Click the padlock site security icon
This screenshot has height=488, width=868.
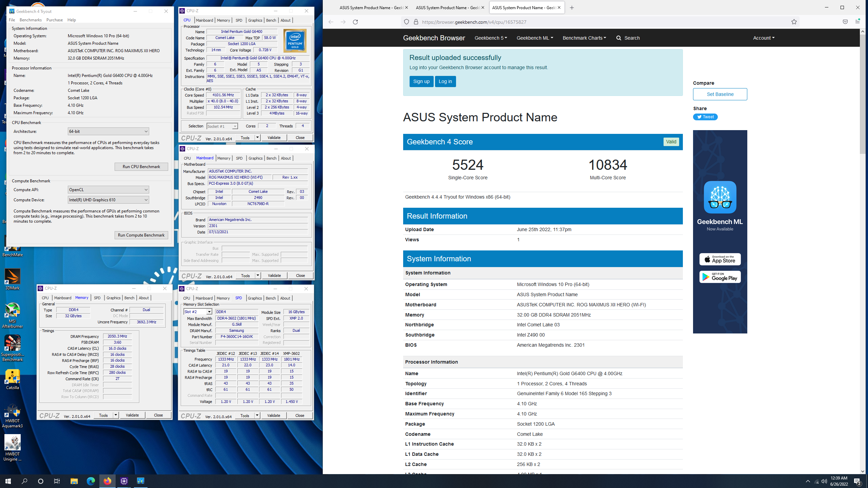[416, 22]
